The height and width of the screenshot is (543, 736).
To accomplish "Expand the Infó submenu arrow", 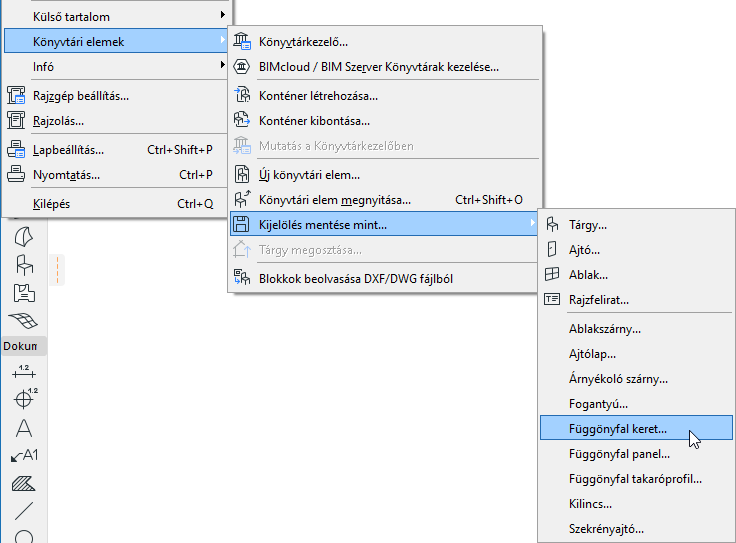I will (223, 65).
